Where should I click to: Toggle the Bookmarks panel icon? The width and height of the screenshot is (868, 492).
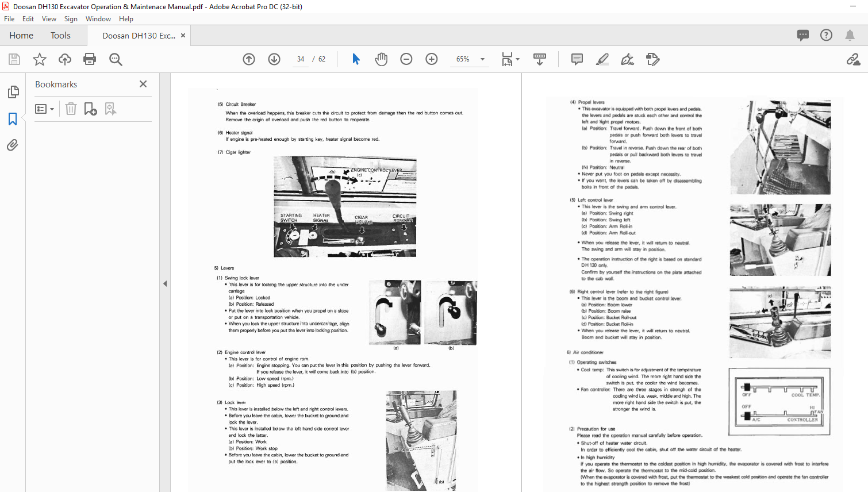point(13,119)
